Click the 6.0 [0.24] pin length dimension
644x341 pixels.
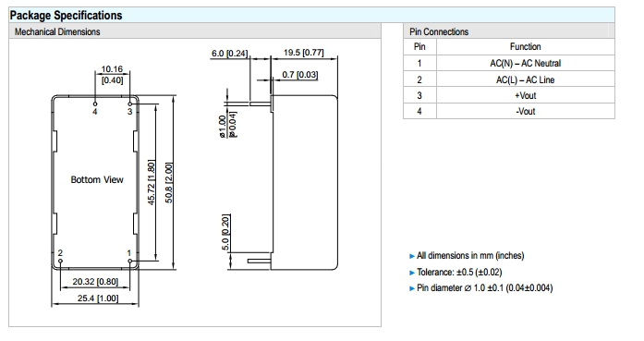229,54
